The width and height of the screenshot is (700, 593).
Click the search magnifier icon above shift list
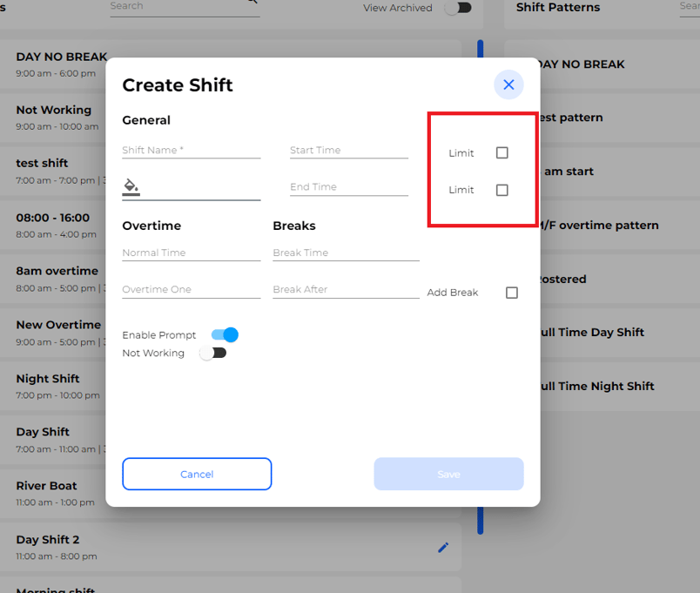252,3
